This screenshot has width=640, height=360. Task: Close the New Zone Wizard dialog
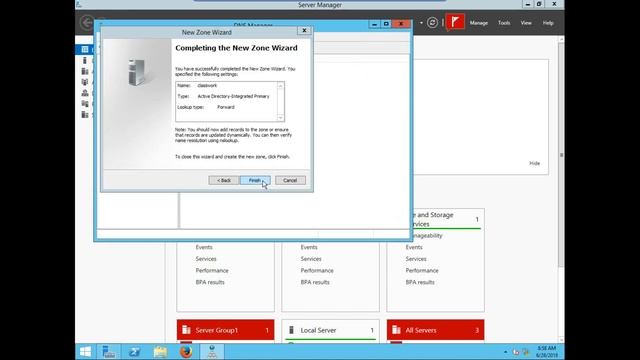pyautogui.click(x=304, y=31)
